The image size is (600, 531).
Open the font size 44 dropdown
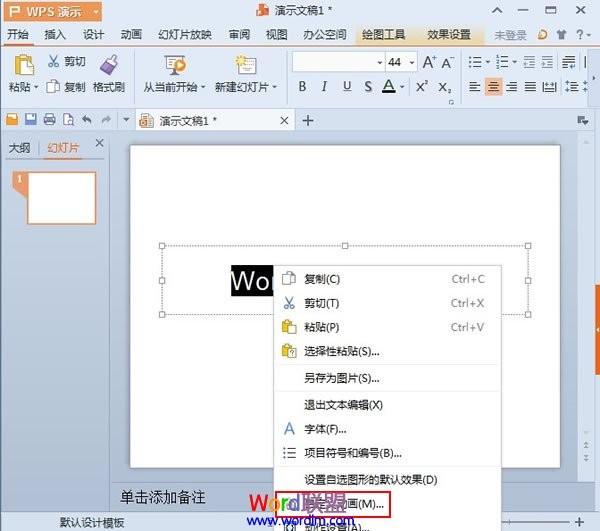point(412,62)
